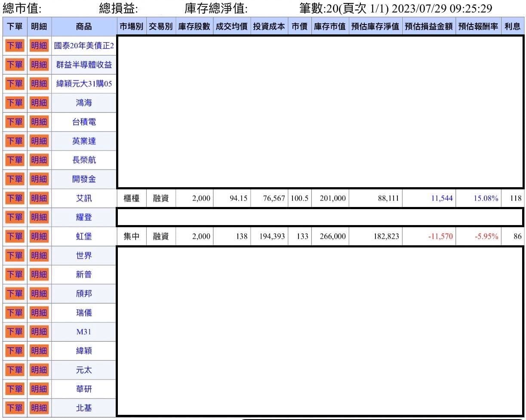Click the 預估損益金額 column header
The image size is (526, 420).
(428, 27)
